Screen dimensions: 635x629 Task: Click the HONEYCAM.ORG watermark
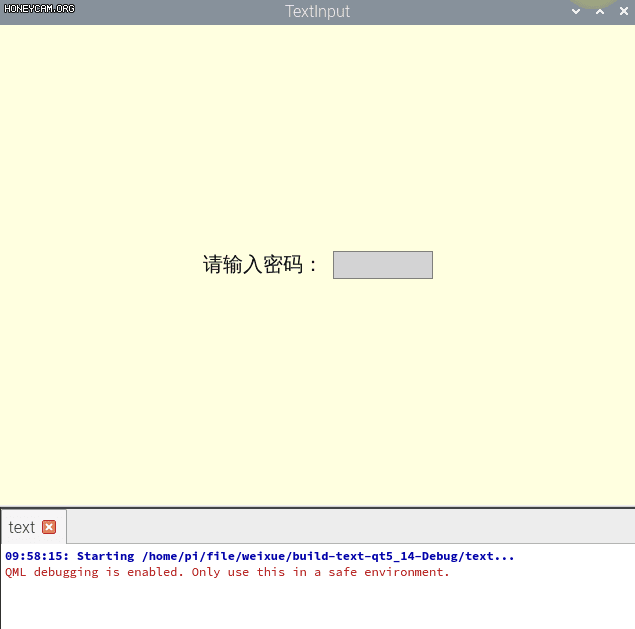point(38,8)
